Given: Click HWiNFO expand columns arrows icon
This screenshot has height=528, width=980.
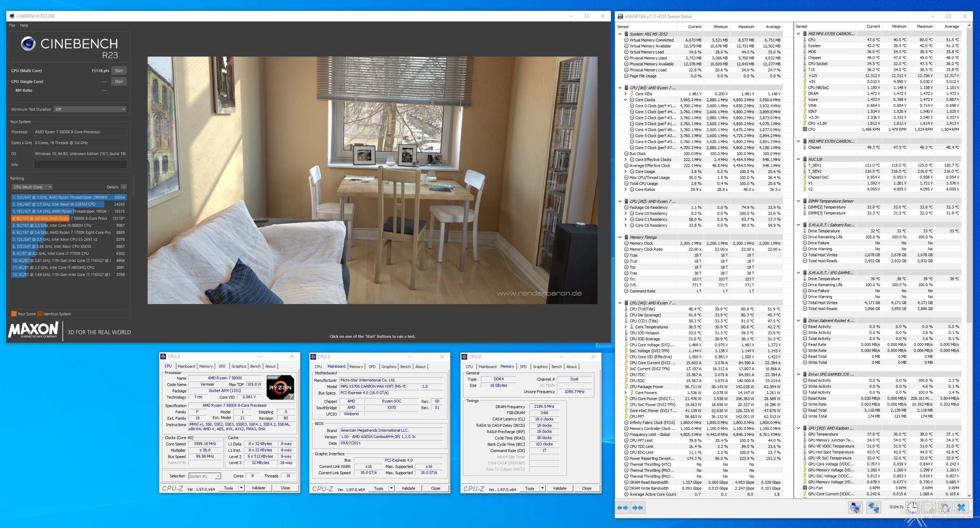Looking at the screenshot, I should 623,508.
